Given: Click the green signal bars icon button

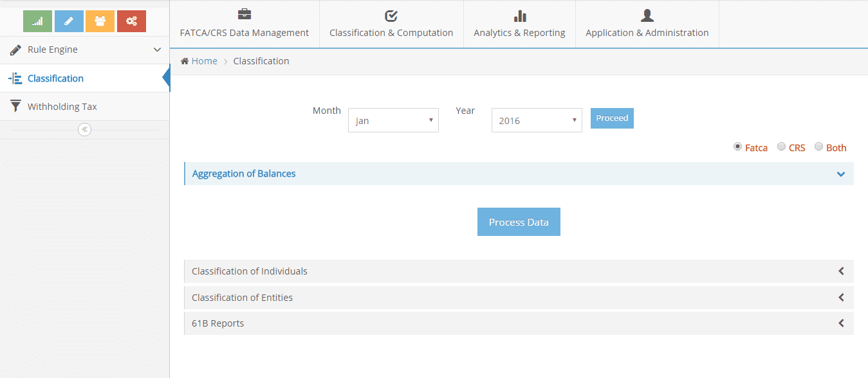Looking at the screenshot, I should 37,21.
